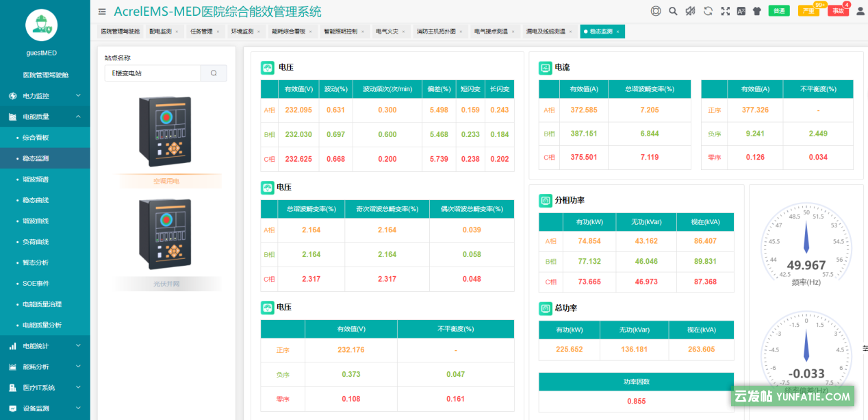Click the guestMED avatar picture
The height and width of the screenshot is (420, 868).
pos(41,24)
